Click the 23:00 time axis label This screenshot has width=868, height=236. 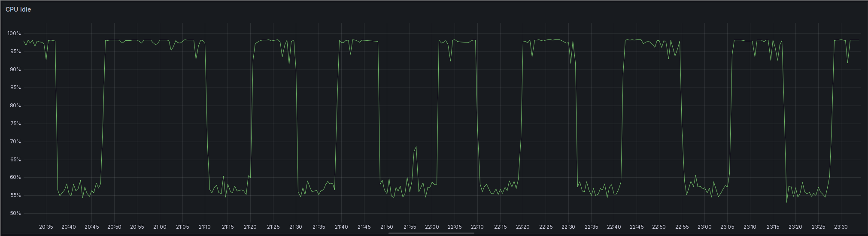pyautogui.click(x=704, y=227)
